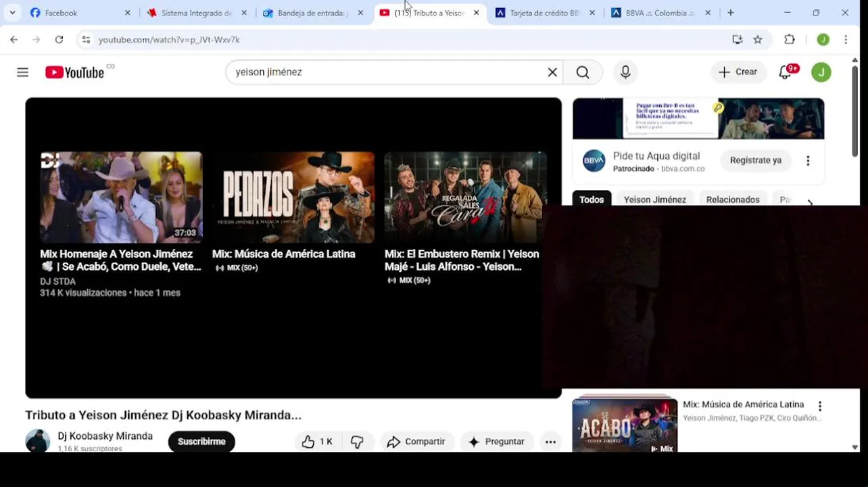Open the notifications bell
Image resolution: width=868 pixels, height=487 pixels.
click(786, 72)
